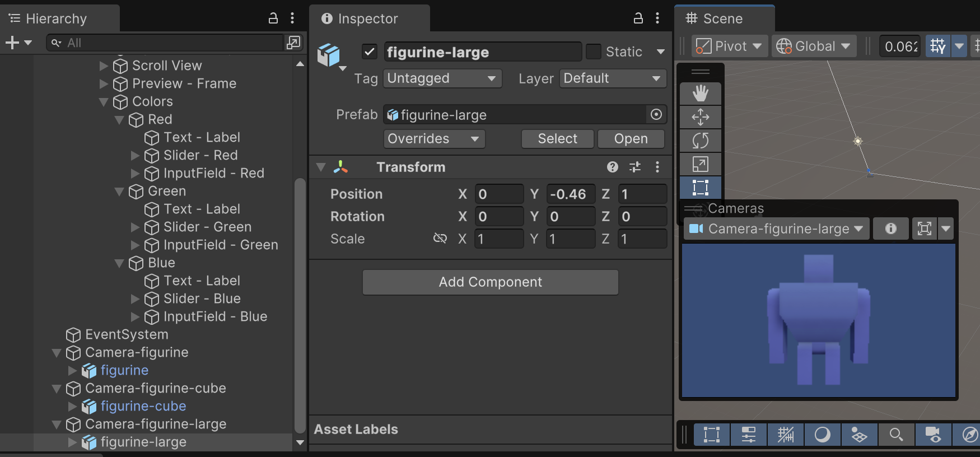The image size is (980, 457).
Task: Select the Hand tool in Scene toolbar
Action: [700, 93]
